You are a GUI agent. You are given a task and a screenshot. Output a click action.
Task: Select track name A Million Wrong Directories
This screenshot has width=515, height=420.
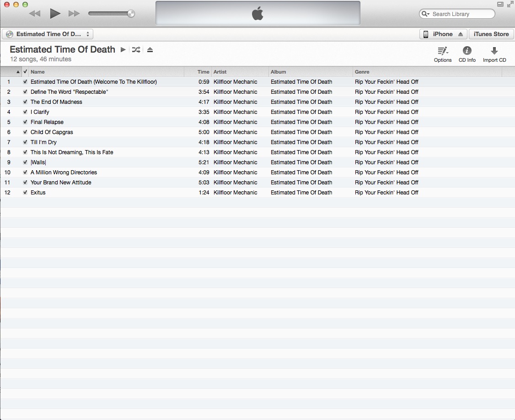click(x=64, y=172)
